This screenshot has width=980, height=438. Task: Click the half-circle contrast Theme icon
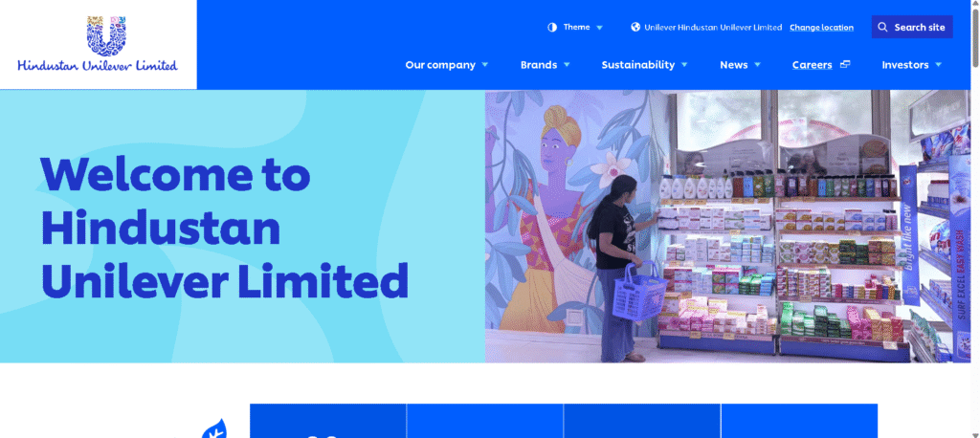click(x=552, y=28)
